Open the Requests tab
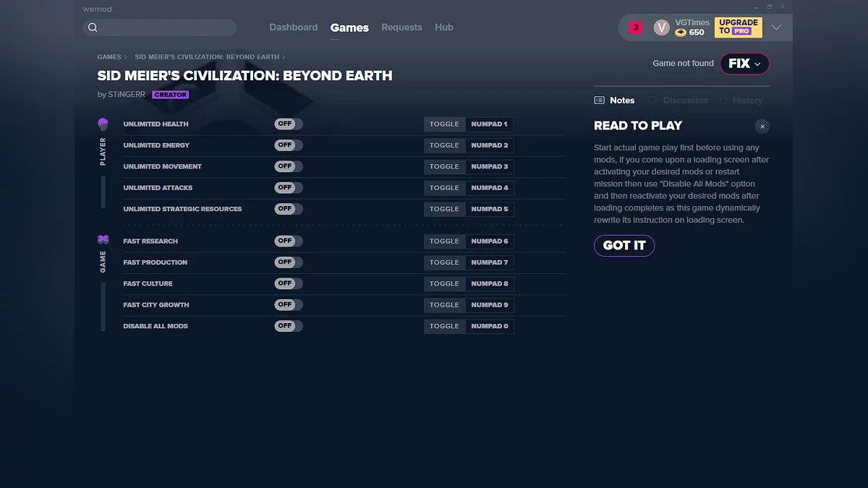 tap(401, 27)
